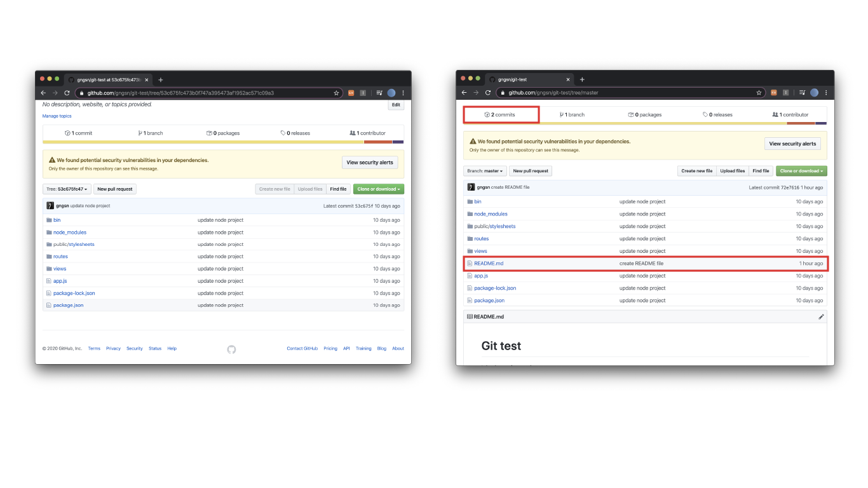Open 1 branch tab in left window
This screenshot has height=488, width=868.
click(151, 133)
